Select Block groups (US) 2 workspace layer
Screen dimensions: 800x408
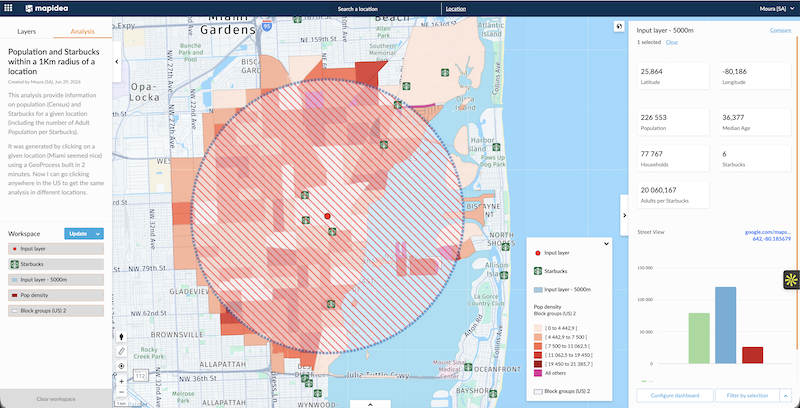pos(56,311)
